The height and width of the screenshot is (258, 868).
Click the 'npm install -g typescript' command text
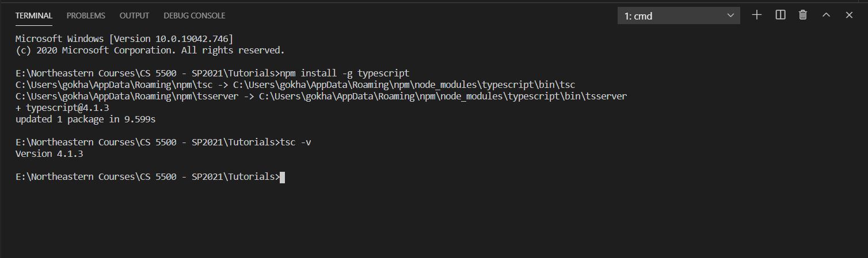344,74
